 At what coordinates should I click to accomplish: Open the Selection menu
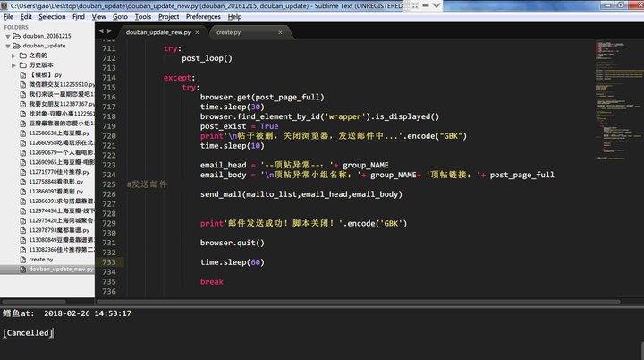click(52, 17)
